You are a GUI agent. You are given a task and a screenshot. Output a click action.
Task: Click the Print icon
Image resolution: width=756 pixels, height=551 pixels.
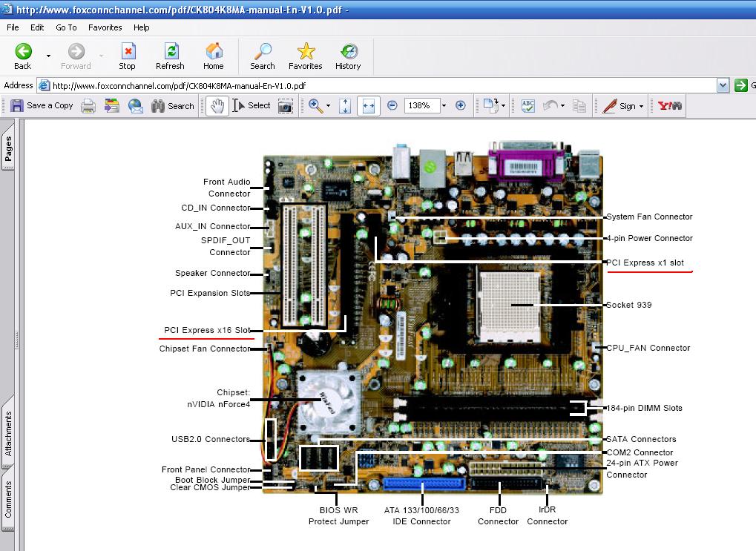[88, 105]
